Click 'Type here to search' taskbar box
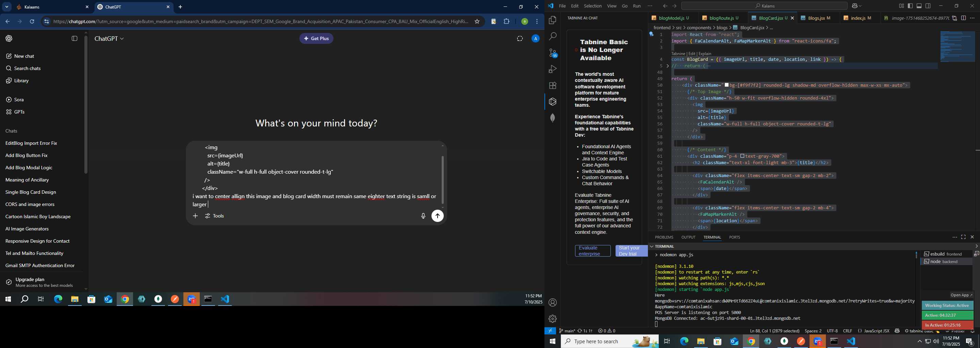 (x=610, y=342)
